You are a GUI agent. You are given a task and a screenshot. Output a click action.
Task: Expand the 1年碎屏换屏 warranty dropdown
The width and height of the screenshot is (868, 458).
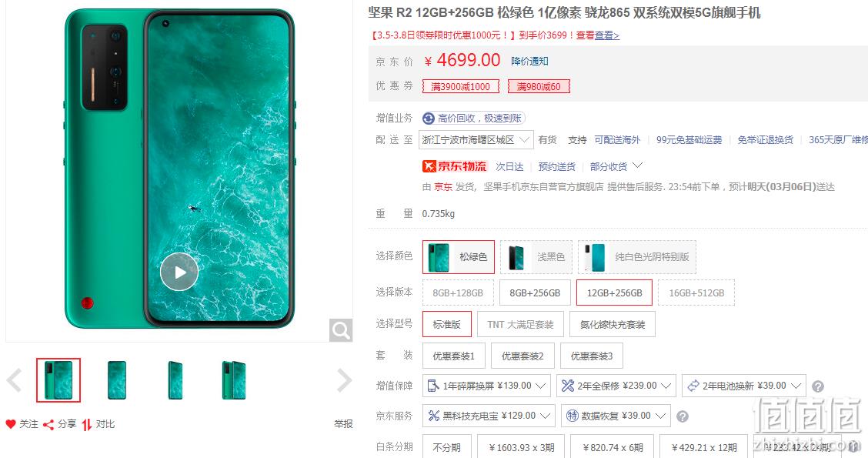pos(486,386)
